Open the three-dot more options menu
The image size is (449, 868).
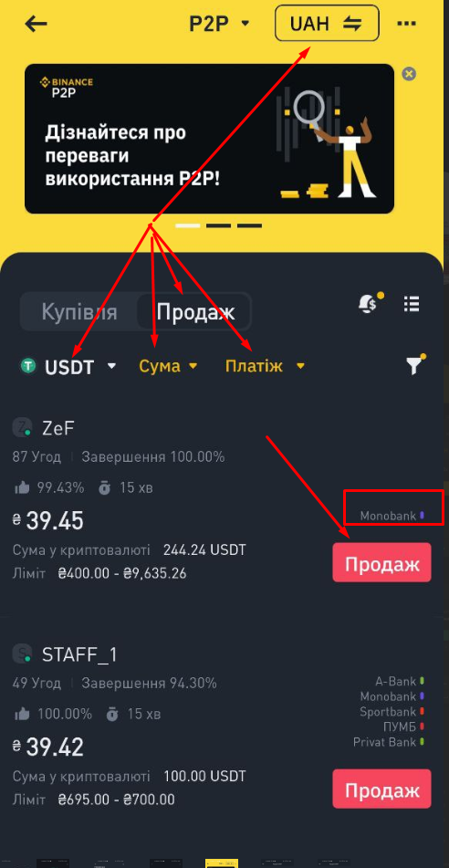click(406, 24)
